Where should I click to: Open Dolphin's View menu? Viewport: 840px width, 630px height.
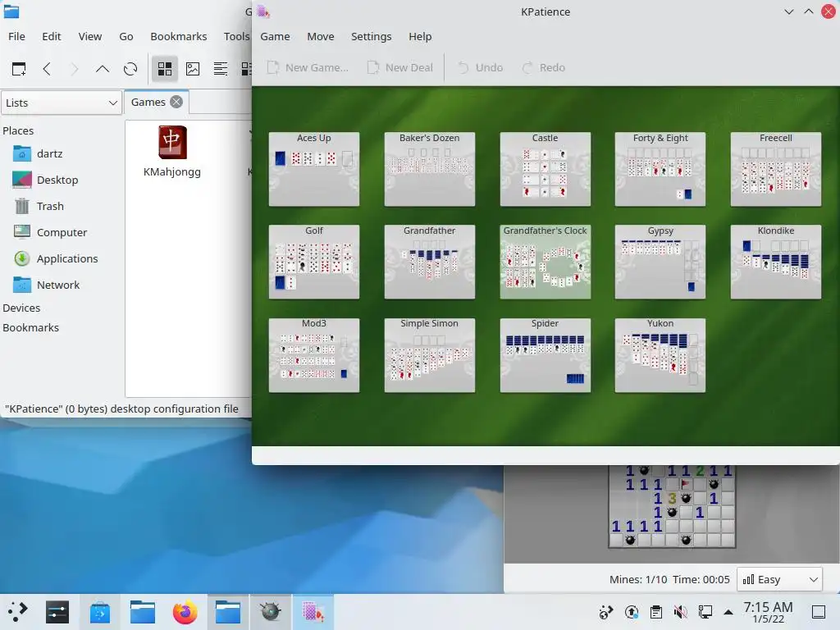coord(89,36)
